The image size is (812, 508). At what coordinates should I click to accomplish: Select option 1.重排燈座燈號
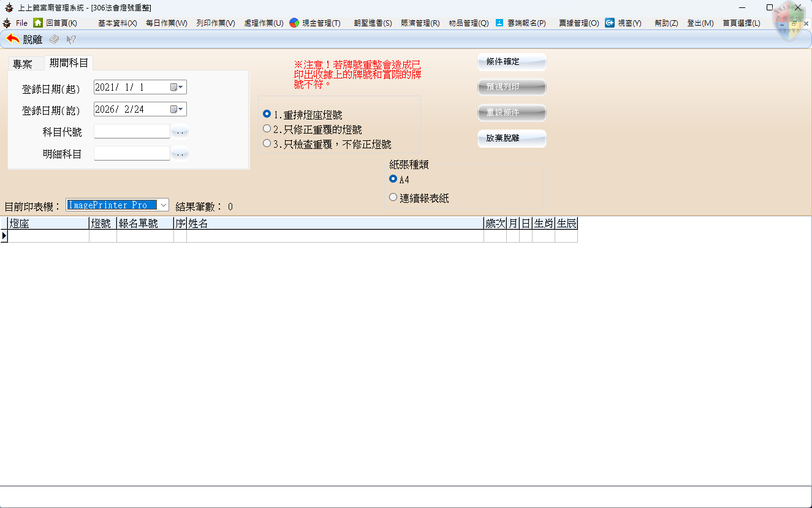(267, 114)
